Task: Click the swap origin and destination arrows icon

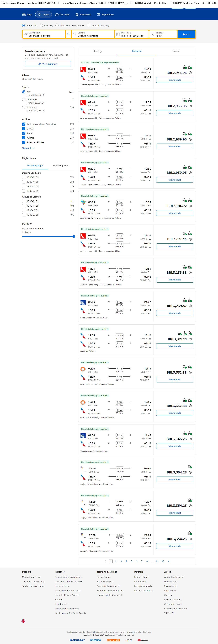Action: coord(69,34)
